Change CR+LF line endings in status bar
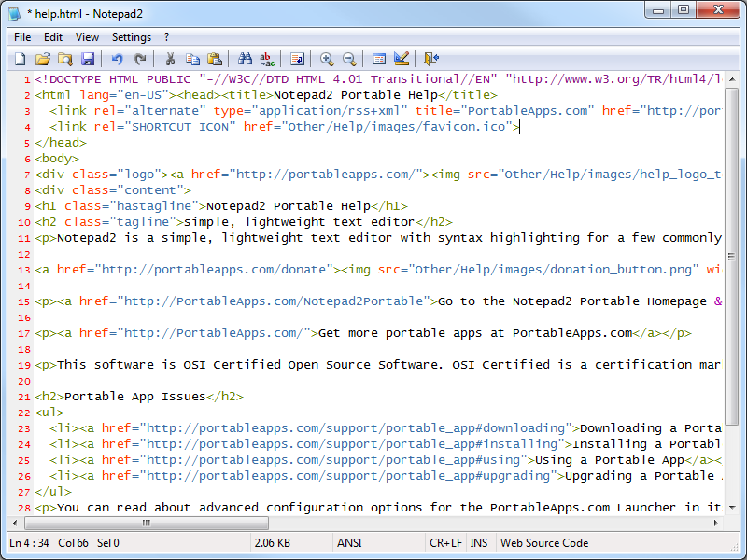Viewport: 747px width, 560px height. (444, 542)
